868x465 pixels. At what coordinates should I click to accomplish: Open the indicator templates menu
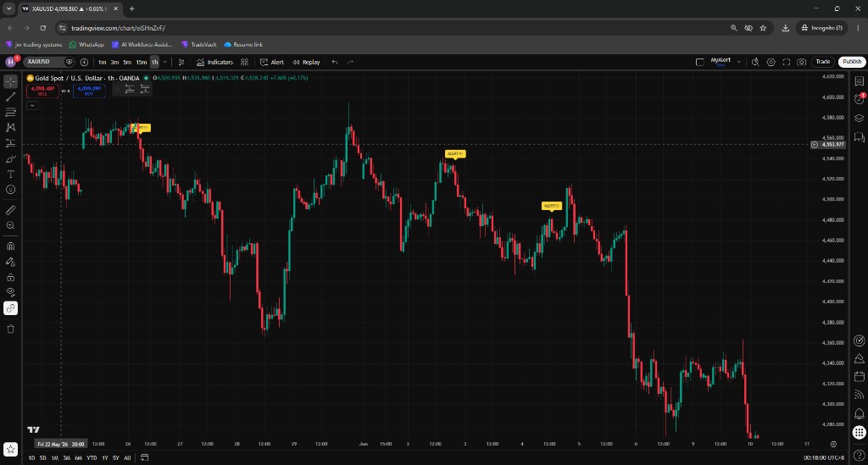(244, 62)
